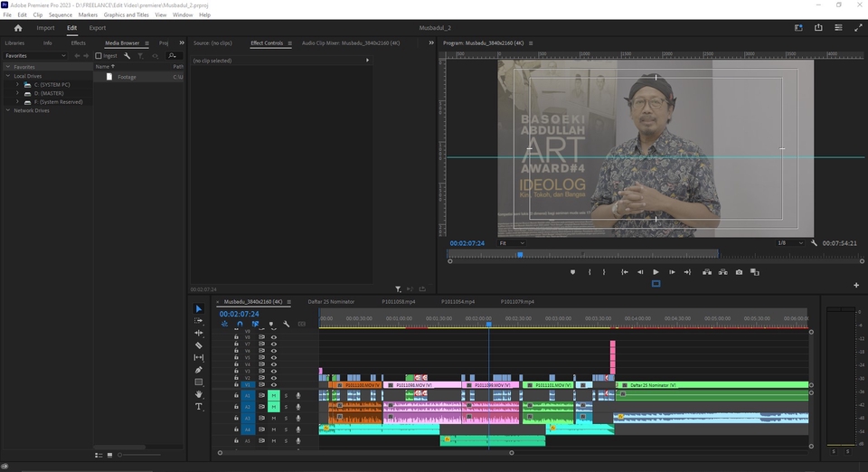Mute track A2
The height and width of the screenshot is (472, 868).
(273, 407)
